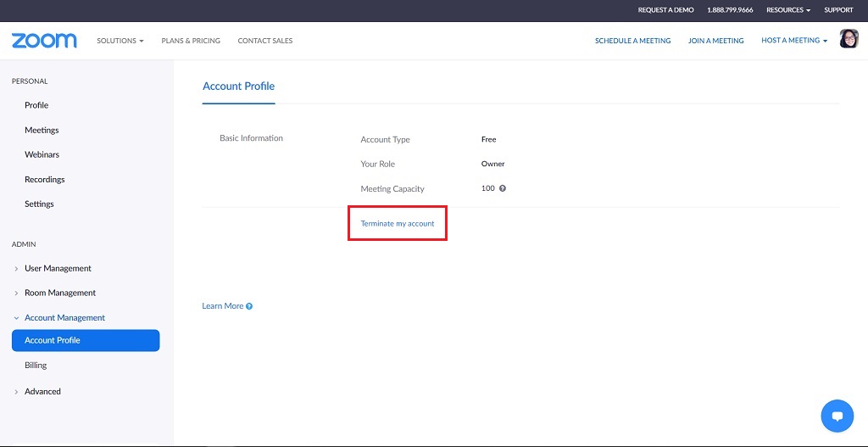The height and width of the screenshot is (447, 868).
Task: Open Settings in the sidebar
Action: tap(39, 204)
